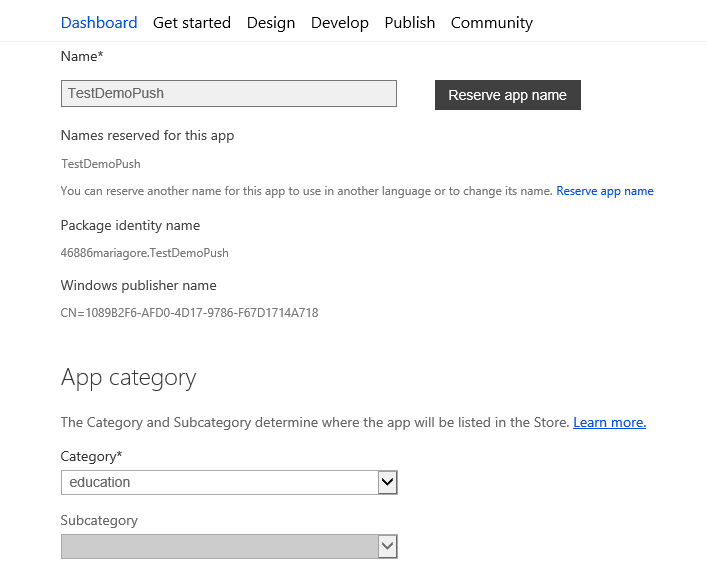Go to the Get started section
The image size is (707, 565).
pyautogui.click(x=192, y=22)
